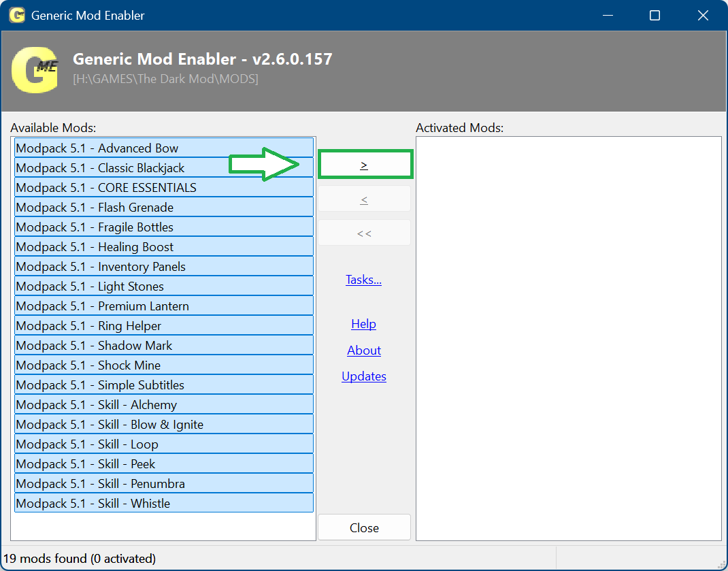The height and width of the screenshot is (571, 728).
Task: Select Modpack 5.1 - Inventory Panels
Action: (164, 266)
